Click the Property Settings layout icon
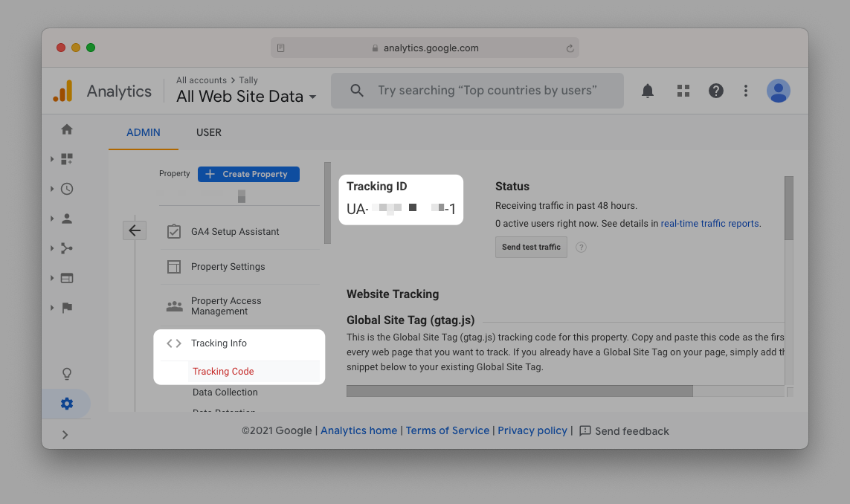This screenshot has width=850, height=504. (174, 267)
